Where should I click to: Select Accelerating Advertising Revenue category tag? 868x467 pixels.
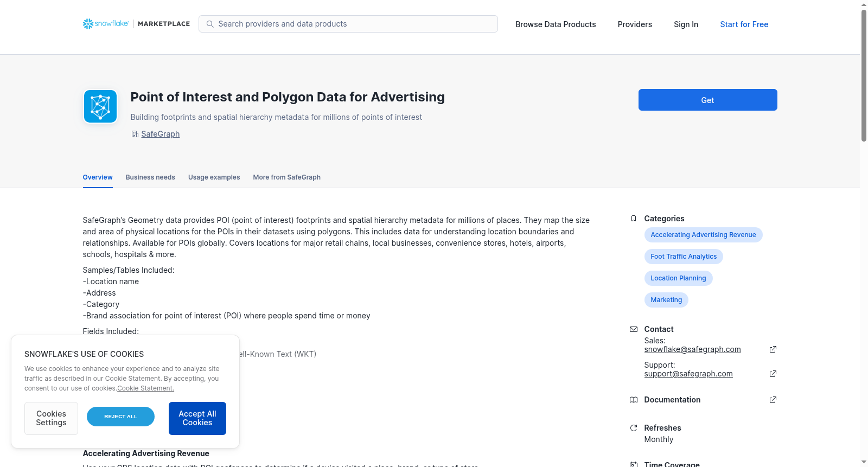[x=703, y=235]
